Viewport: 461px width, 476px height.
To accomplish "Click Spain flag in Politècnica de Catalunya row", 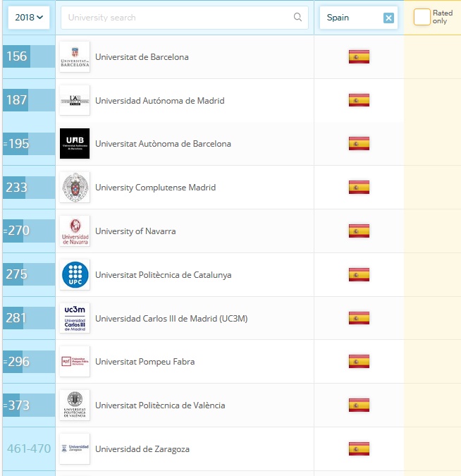I will (x=359, y=275).
